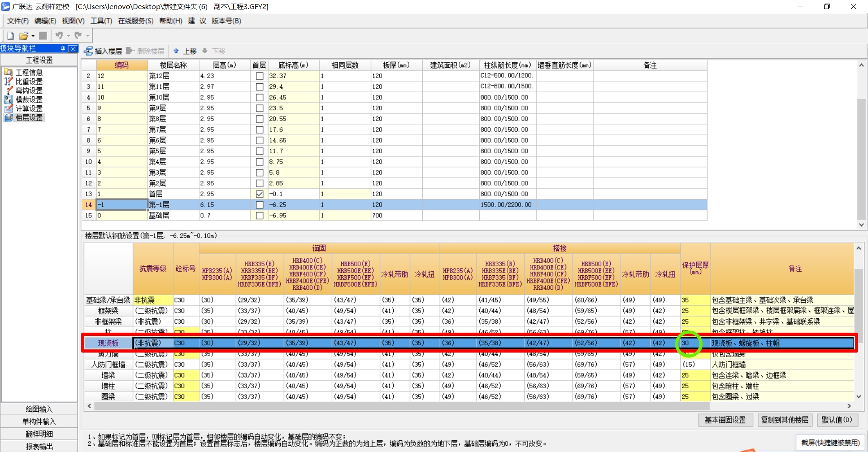Open the 帮助(H) menu

(x=171, y=21)
